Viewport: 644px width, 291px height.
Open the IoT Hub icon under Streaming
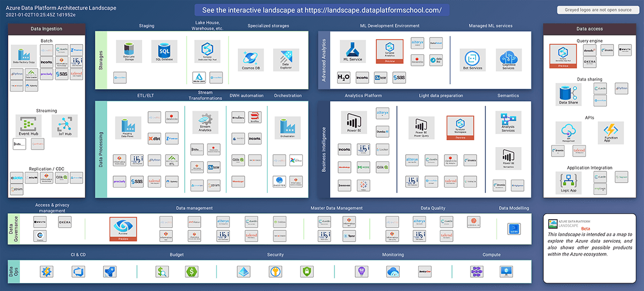coord(64,126)
